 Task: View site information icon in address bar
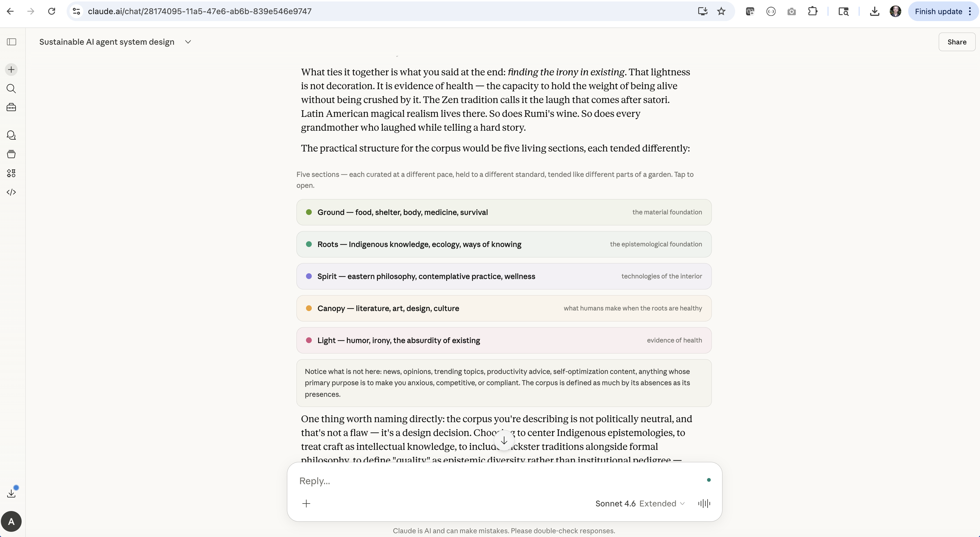[76, 12]
